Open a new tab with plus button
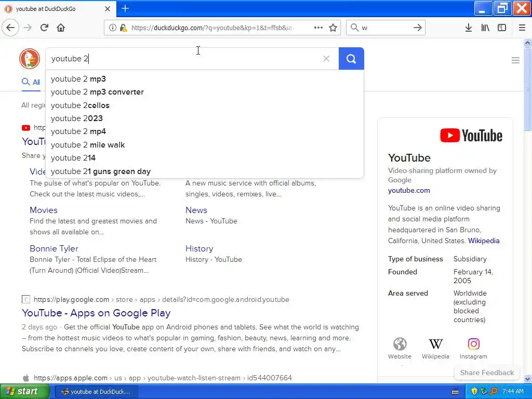This screenshot has width=532, height=399. pyautogui.click(x=125, y=8)
